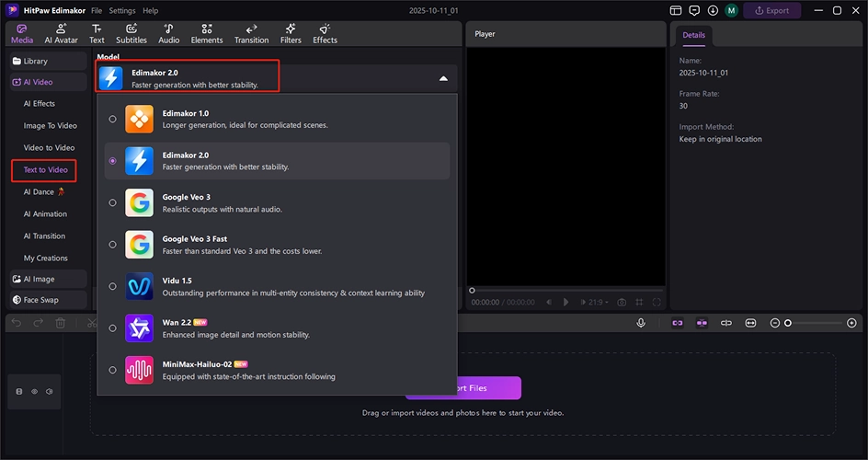Click the layout switcher icon in title bar
The image size is (868, 460).
pos(675,10)
